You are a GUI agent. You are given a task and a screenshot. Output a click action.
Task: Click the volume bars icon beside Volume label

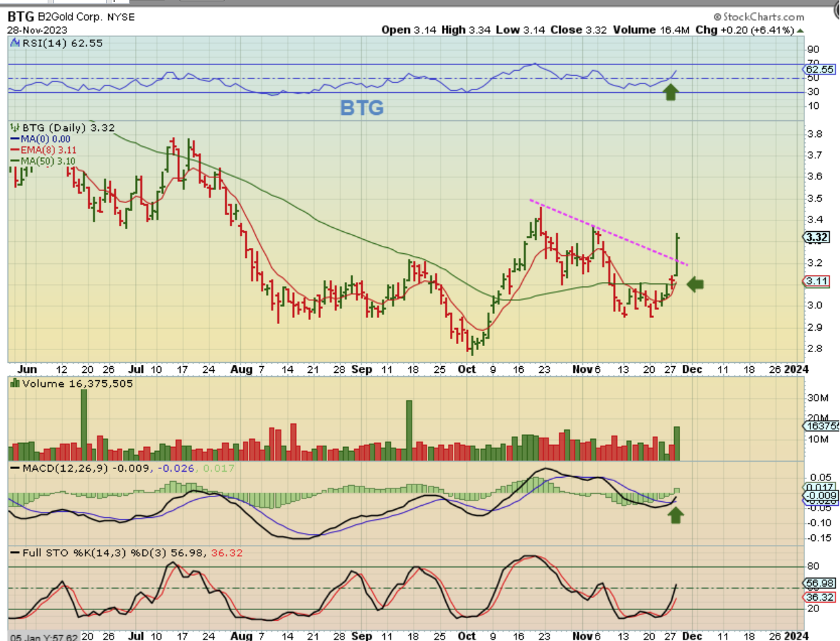pos(14,384)
